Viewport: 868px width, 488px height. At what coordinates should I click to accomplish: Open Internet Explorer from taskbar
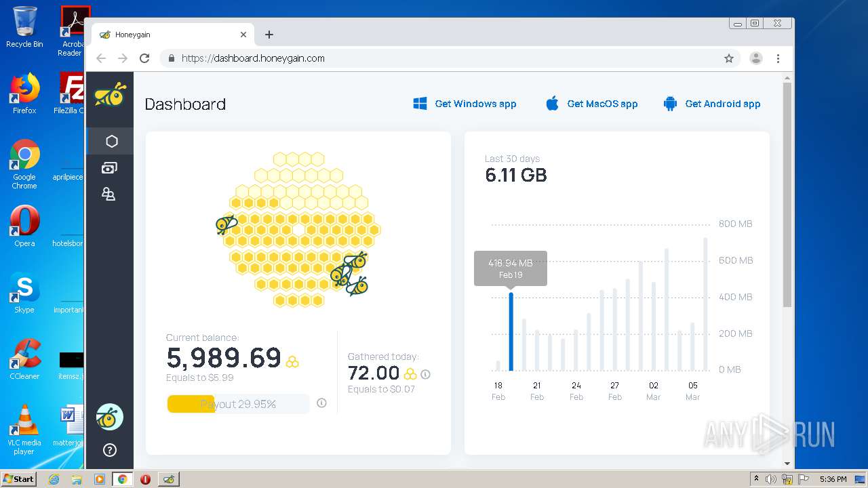point(54,479)
